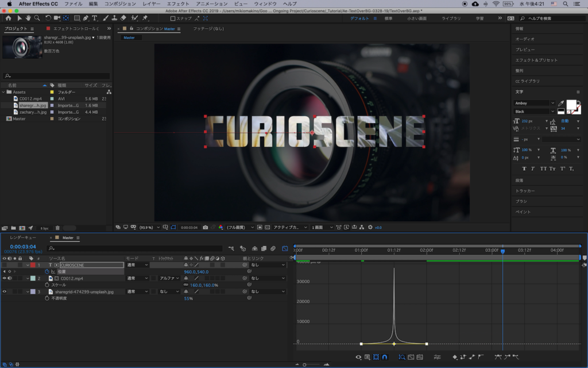Click the current timecode 0:00:03:04
Viewport: 588px width, 368px height.
(x=23, y=247)
